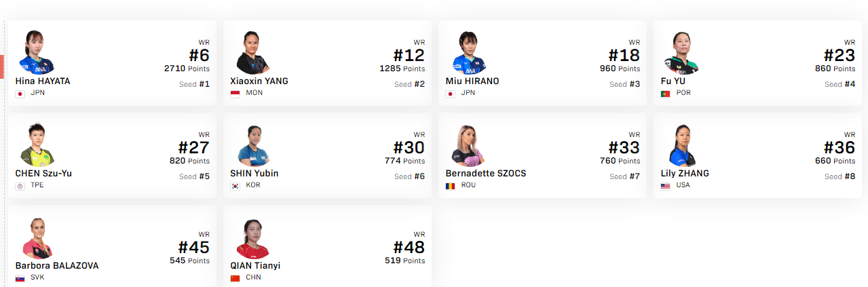Click the Barbora BALAZOVA name link

pyautogui.click(x=57, y=265)
